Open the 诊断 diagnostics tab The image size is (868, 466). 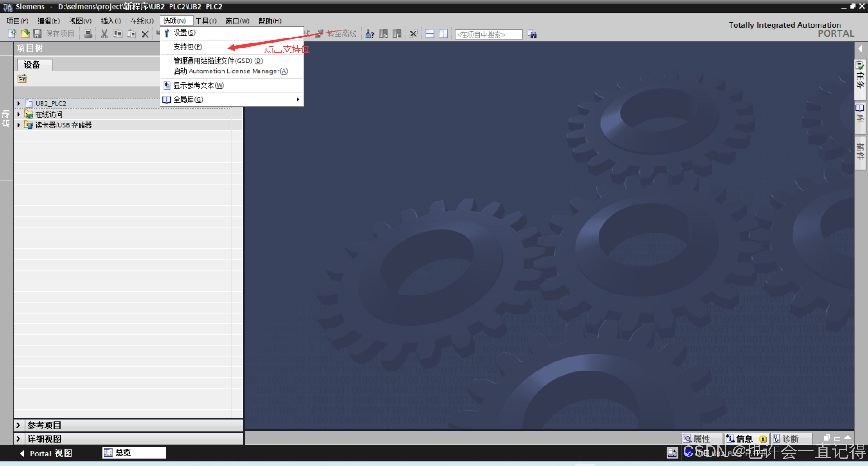click(x=791, y=439)
